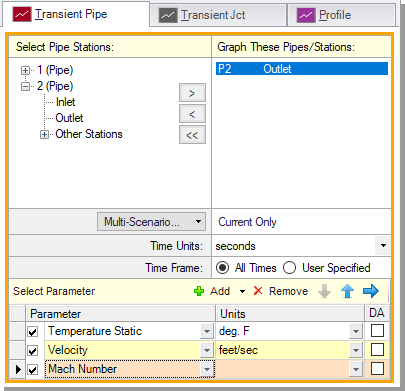Add selected station with > button
405x391 pixels.
coord(192,93)
